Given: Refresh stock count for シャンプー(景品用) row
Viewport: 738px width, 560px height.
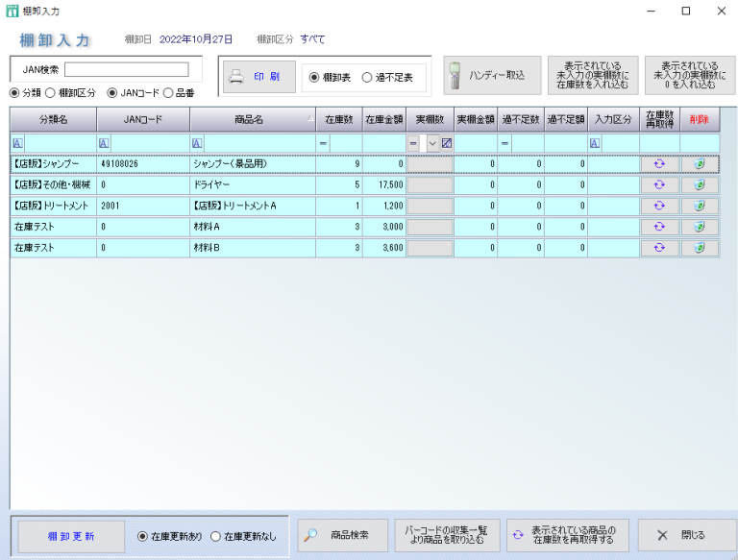Looking at the screenshot, I should click(x=659, y=163).
